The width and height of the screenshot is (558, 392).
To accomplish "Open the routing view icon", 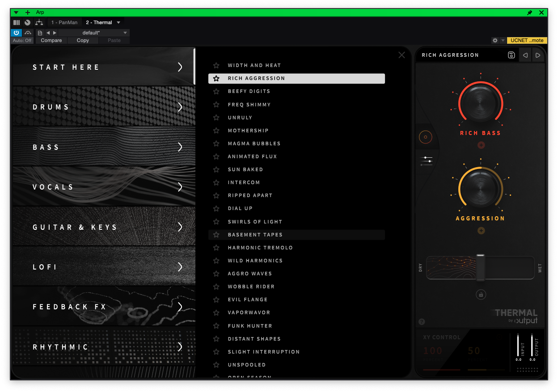I will tap(39, 22).
